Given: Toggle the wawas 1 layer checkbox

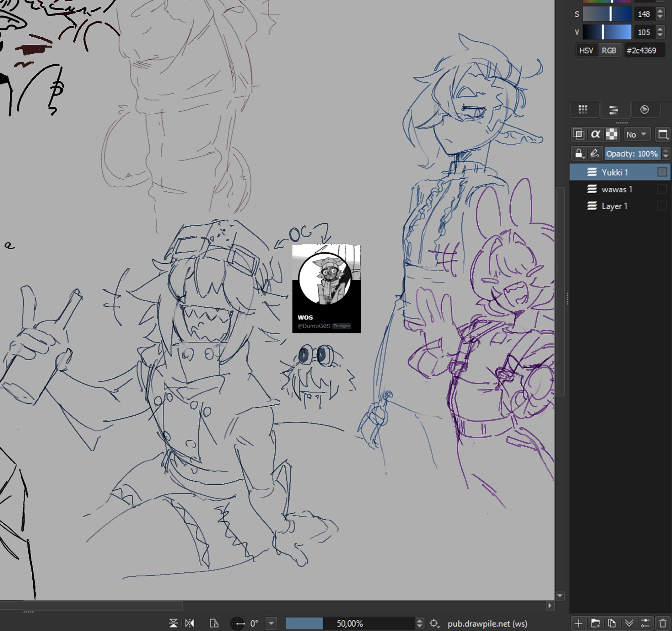Looking at the screenshot, I should point(662,189).
